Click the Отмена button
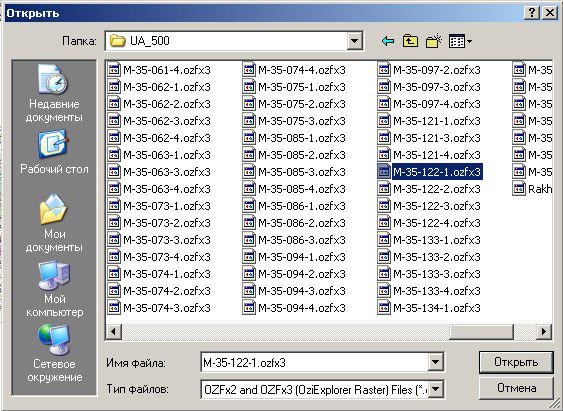 (x=516, y=388)
